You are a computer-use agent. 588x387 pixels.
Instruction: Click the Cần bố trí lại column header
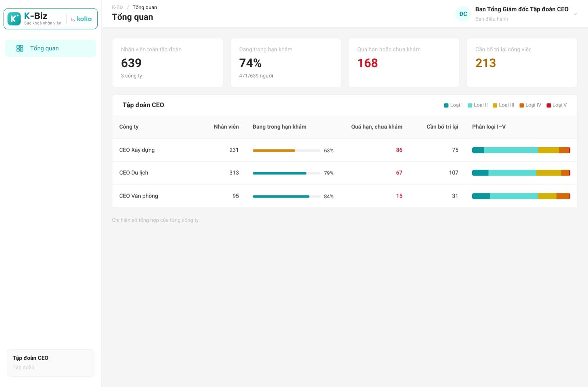(x=442, y=127)
